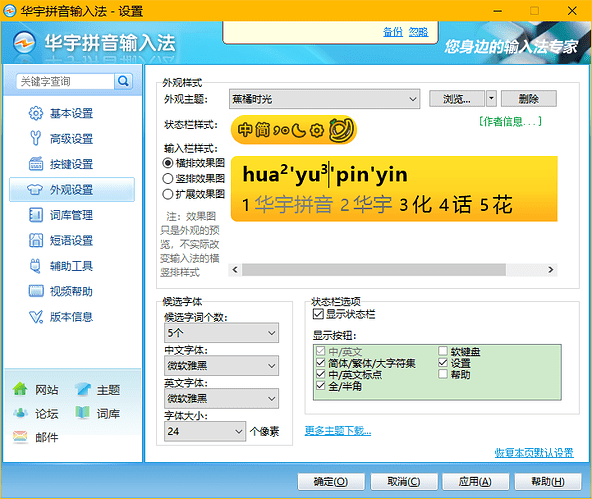Click the 版本信息 checkmark icon
This screenshot has width=592, height=499.
[x=36, y=317]
